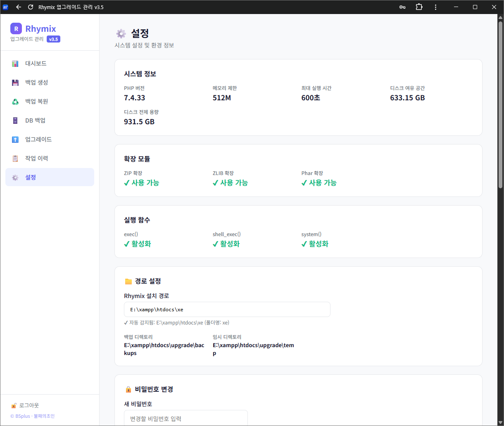Click the 실행 함수 heading

pyautogui.click(x=137, y=220)
